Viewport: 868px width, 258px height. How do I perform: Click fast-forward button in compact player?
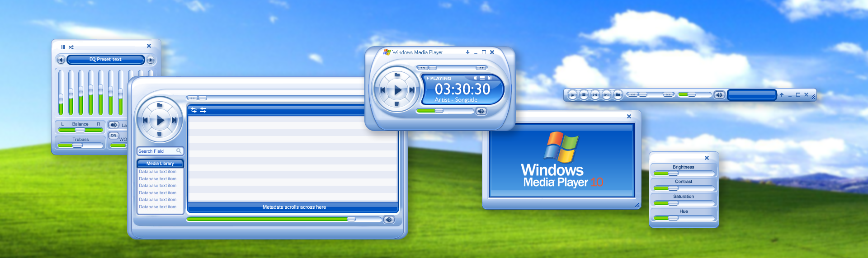(x=481, y=68)
